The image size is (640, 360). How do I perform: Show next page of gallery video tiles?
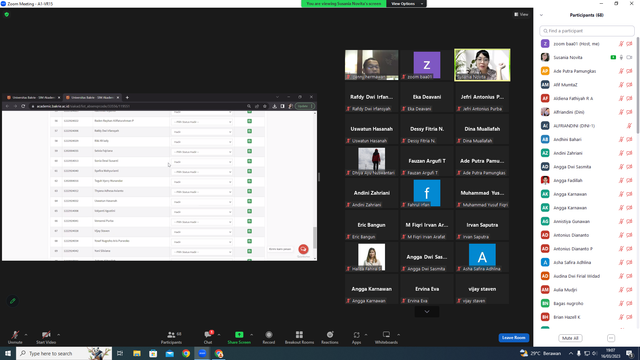(427, 311)
